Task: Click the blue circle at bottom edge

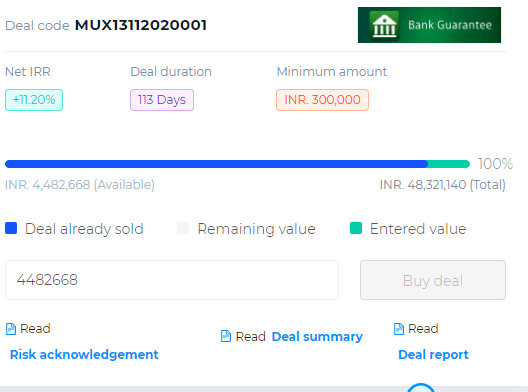Action: [421, 388]
